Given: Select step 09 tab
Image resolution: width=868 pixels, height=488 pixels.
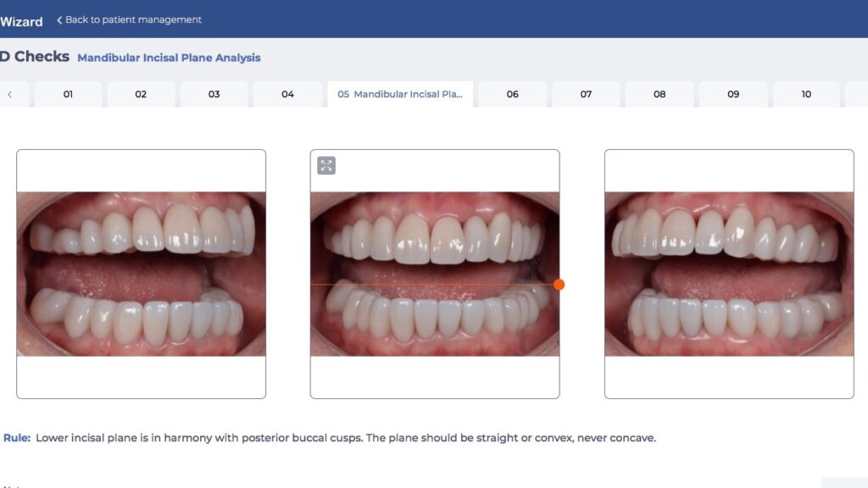Looking at the screenshot, I should [x=733, y=94].
